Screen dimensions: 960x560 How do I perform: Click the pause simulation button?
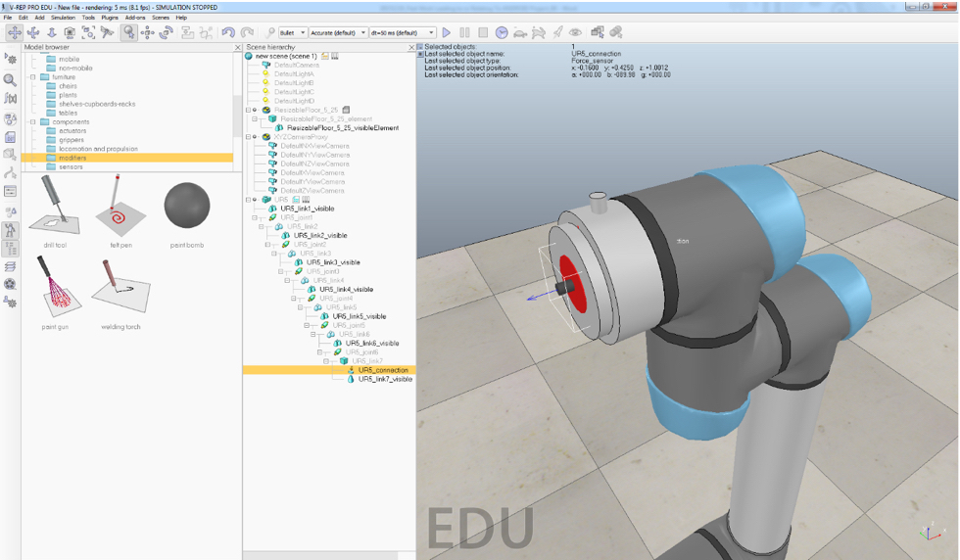(x=464, y=32)
